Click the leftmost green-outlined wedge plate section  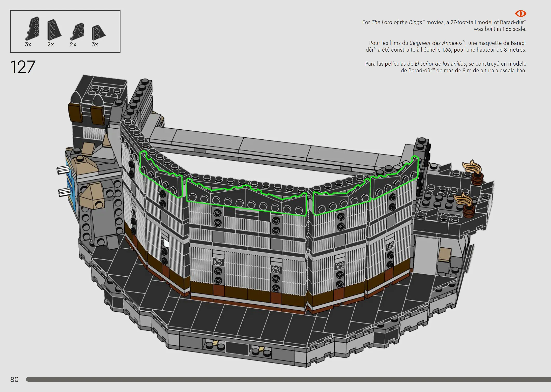point(161,174)
